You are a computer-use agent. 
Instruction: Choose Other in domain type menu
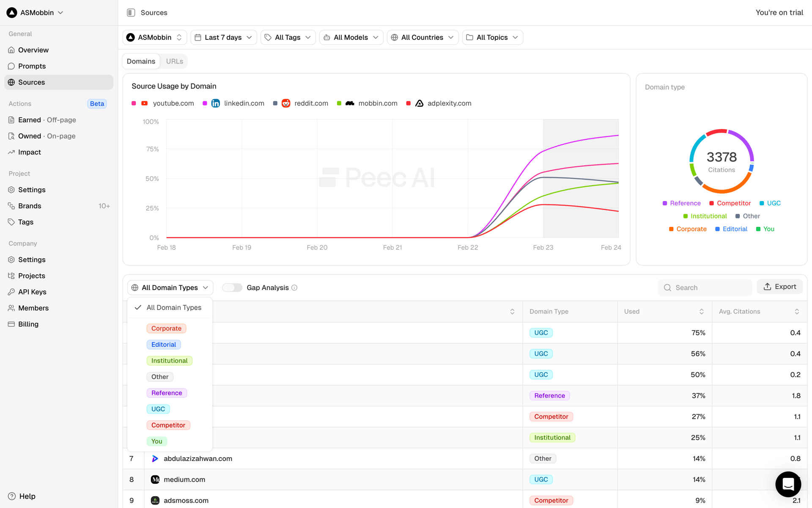click(160, 377)
